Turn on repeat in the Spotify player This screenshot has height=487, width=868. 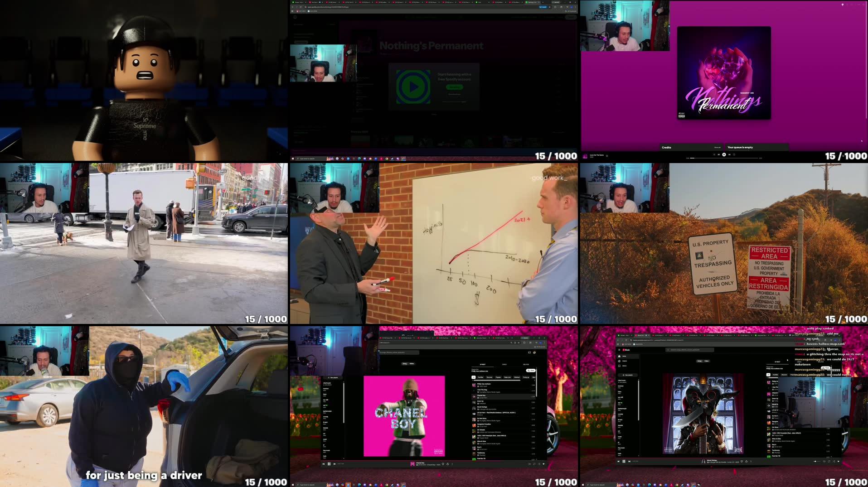(734, 154)
